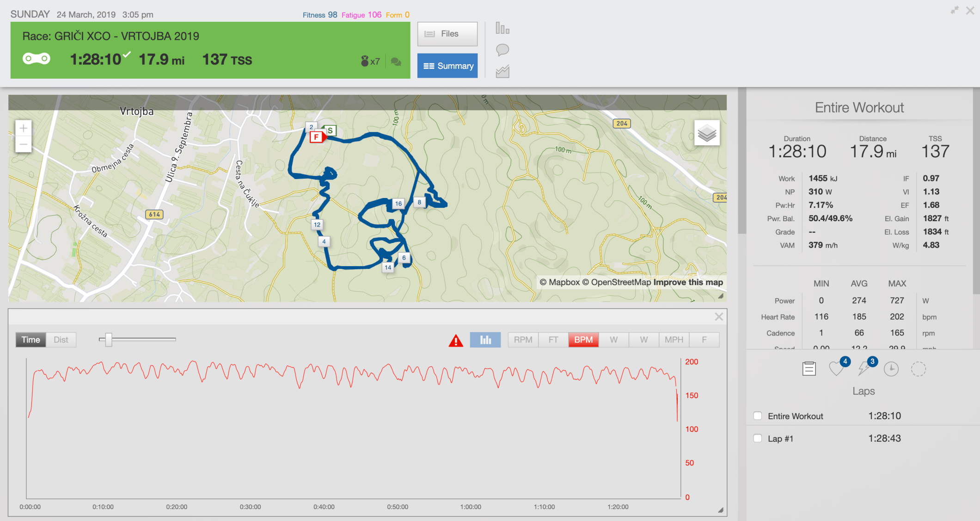Viewport: 980px width, 521px height.
Task: Toggle the BPM data series
Action: (x=583, y=340)
